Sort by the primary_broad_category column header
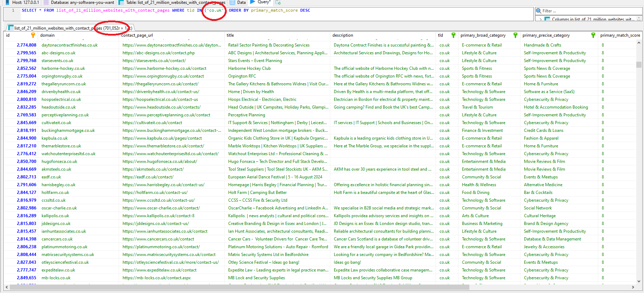The image size is (644, 293). click(489, 35)
